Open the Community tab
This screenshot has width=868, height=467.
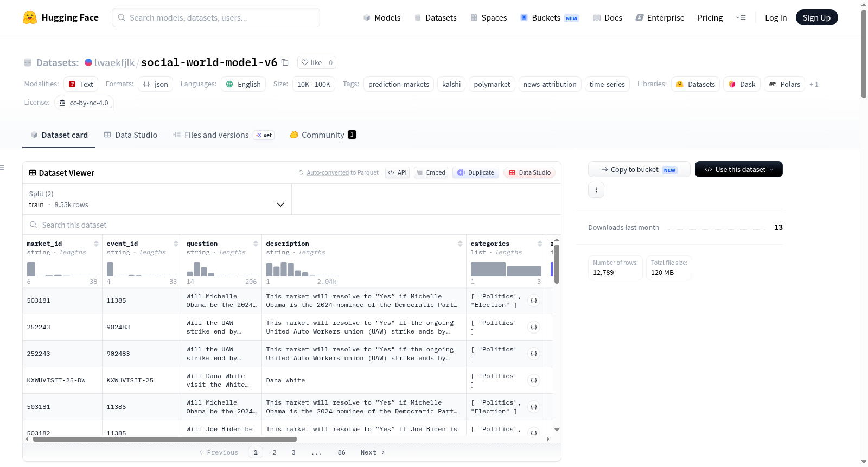click(x=323, y=135)
